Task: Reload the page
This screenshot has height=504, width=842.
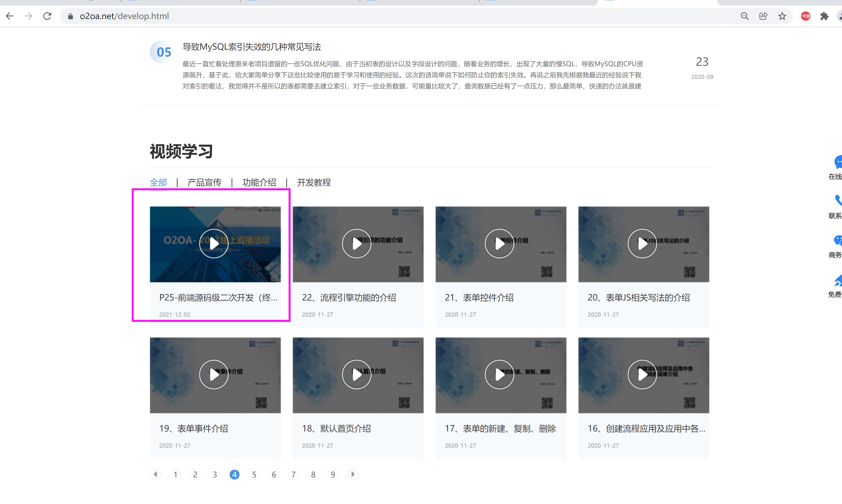Action: (x=47, y=16)
